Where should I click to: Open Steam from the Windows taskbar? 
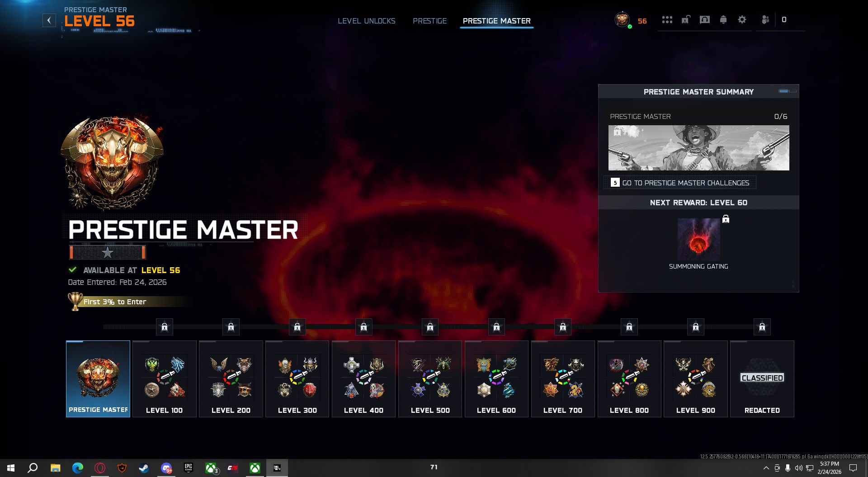click(144, 468)
